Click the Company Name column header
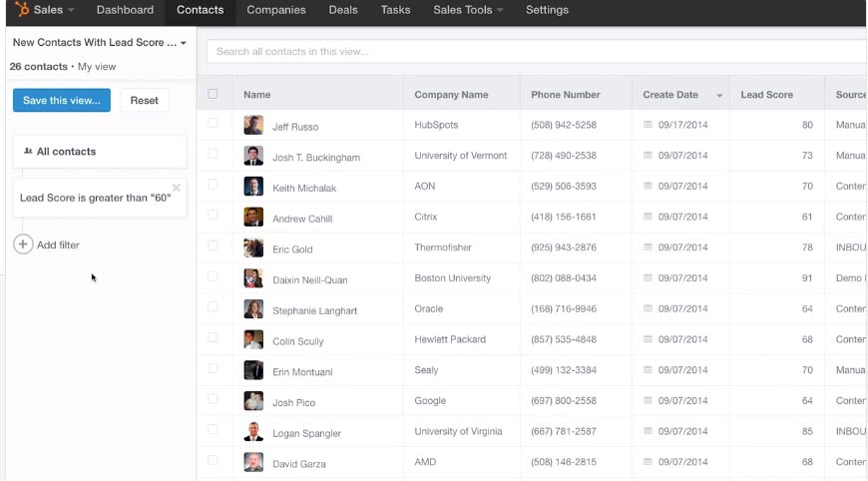Screen dimensions: 868x481 pos(451,94)
